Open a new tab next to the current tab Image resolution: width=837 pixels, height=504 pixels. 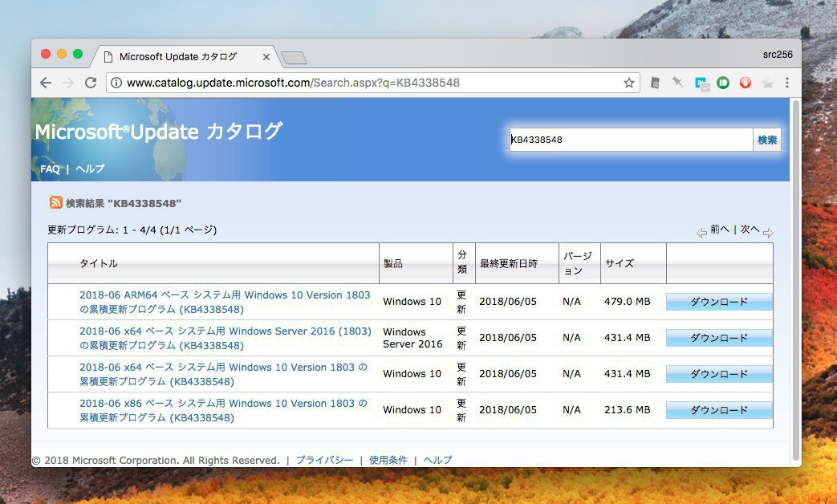pyautogui.click(x=294, y=58)
